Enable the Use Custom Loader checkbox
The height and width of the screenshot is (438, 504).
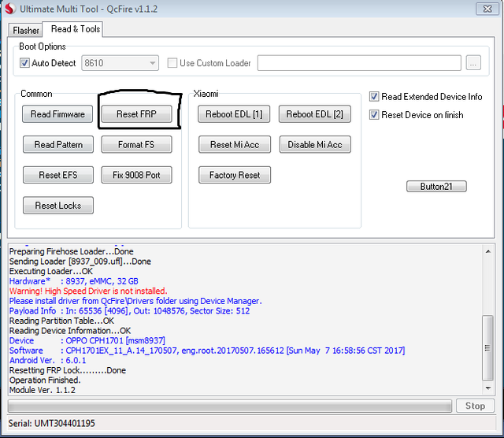(172, 63)
